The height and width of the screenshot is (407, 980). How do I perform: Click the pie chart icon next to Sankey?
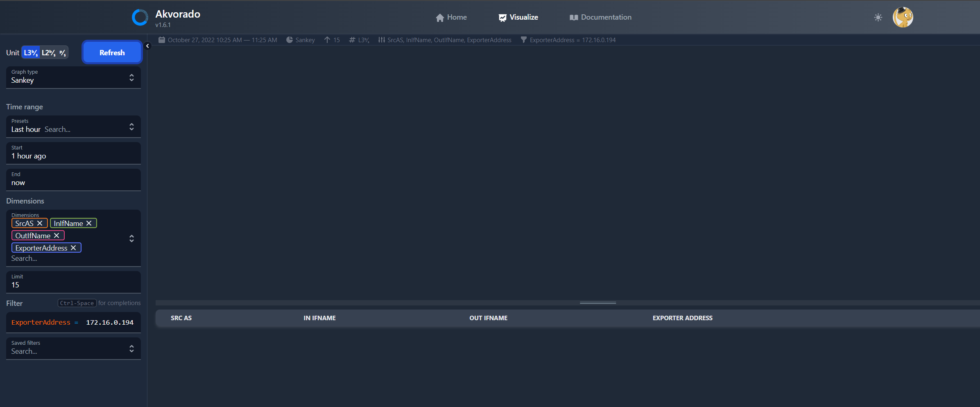coord(290,40)
